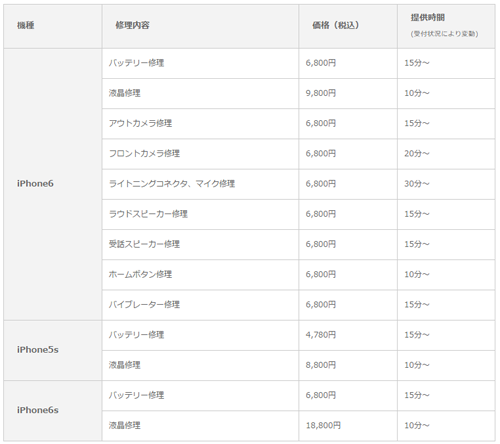Click the 修理内容 column header

click(200, 26)
